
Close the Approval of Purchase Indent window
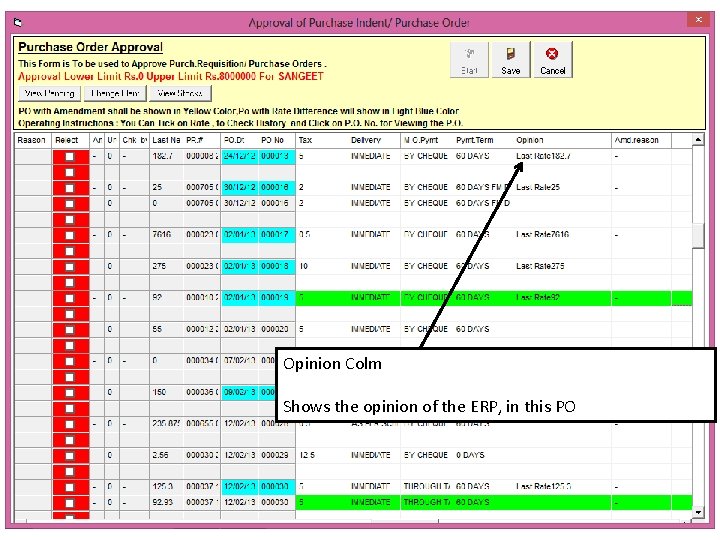click(698, 20)
